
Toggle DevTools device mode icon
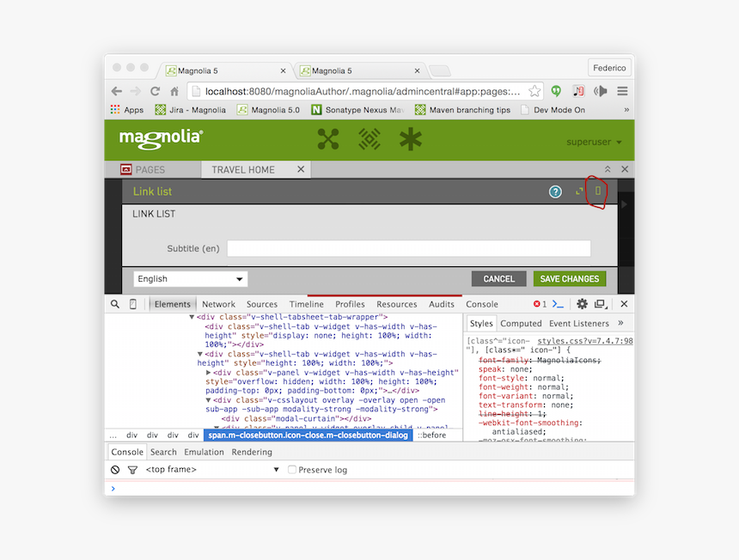(133, 304)
